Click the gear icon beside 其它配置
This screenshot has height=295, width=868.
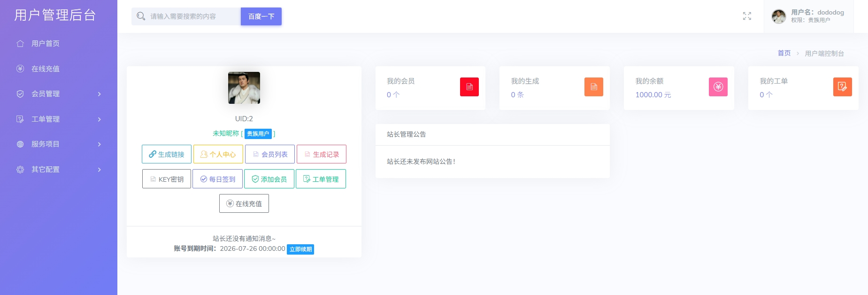(20, 170)
